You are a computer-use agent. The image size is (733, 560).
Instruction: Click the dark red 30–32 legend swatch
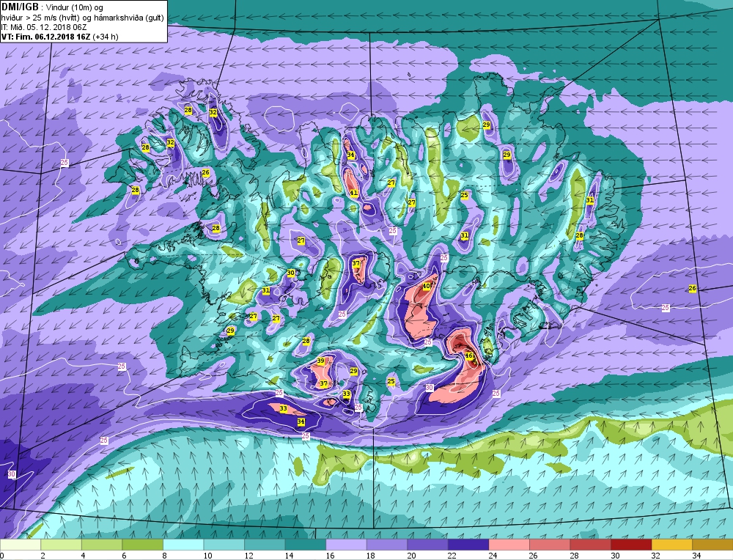[630, 545]
